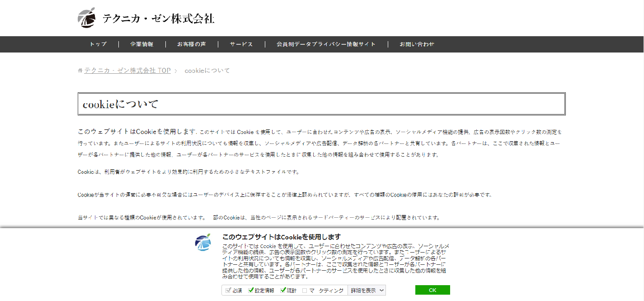This screenshot has width=644, height=301.
Task: Click the green OK button
Action: [x=432, y=290]
